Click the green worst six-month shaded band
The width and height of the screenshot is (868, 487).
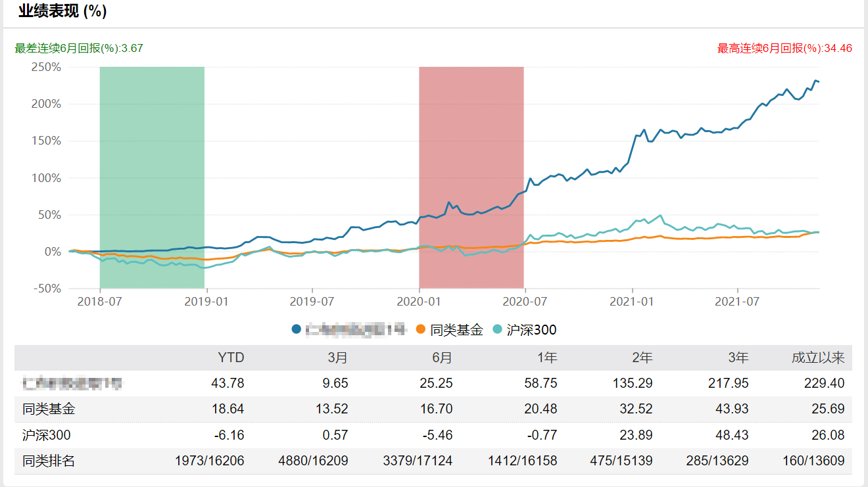tap(152, 177)
